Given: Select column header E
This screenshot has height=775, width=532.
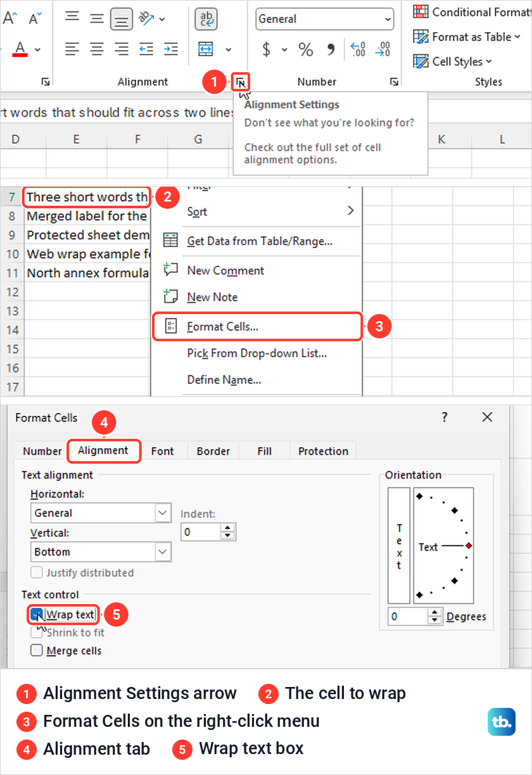Looking at the screenshot, I should coord(76,139).
